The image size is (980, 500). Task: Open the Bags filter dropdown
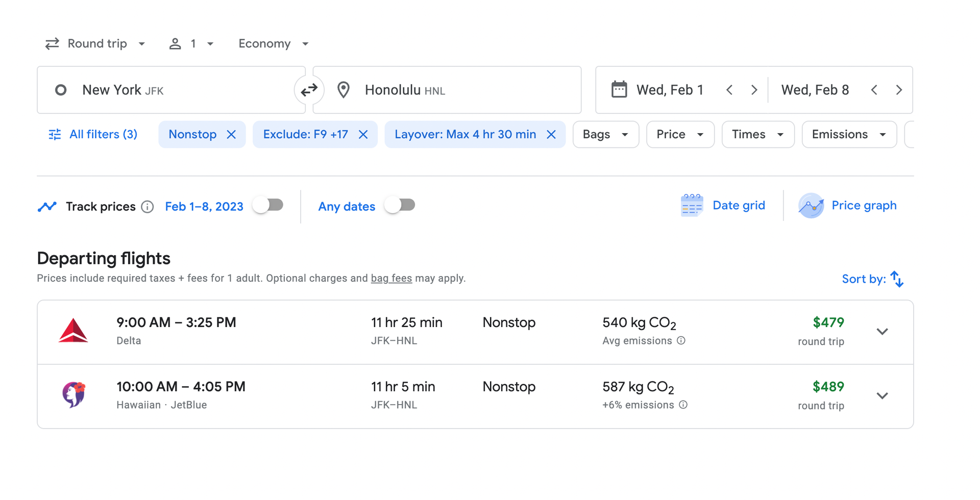[605, 135]
